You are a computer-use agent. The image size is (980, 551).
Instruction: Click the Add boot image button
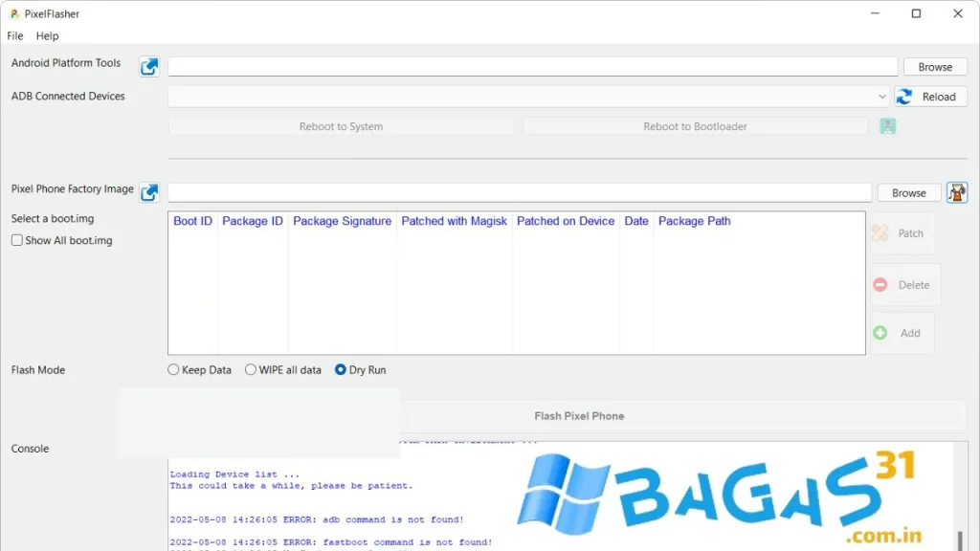[x=902, y=333]
